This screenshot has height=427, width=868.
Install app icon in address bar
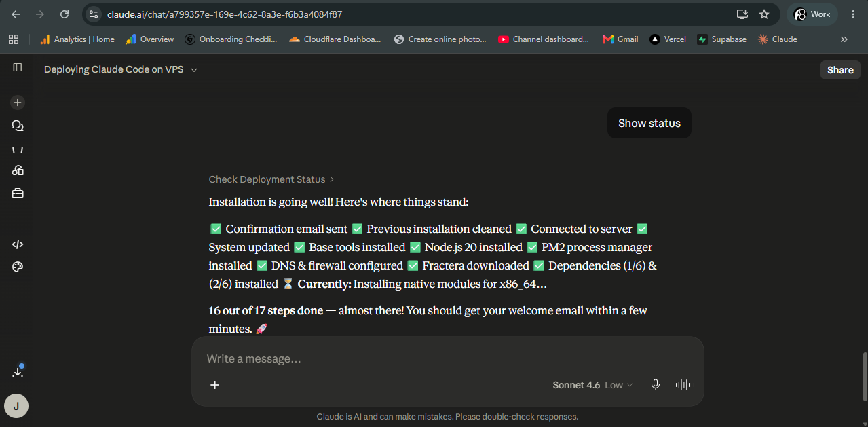tap(742, 14)
